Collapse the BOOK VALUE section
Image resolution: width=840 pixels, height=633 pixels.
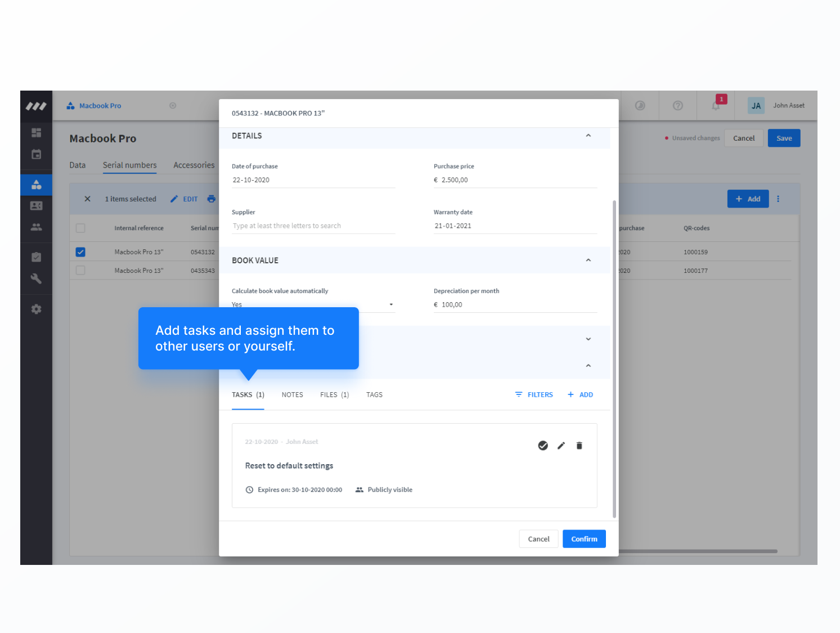pos(589,261)
